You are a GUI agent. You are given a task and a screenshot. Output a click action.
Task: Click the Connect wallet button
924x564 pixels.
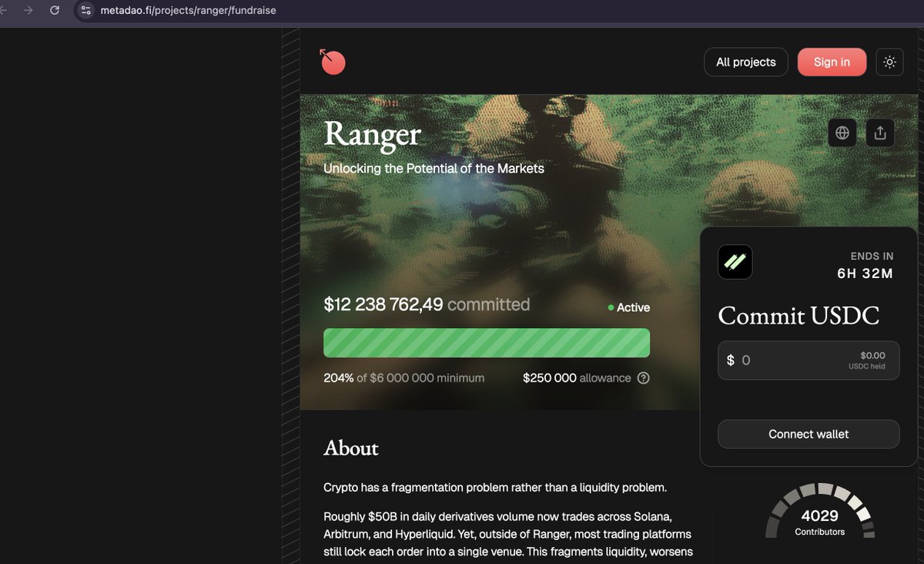point(808,434)
